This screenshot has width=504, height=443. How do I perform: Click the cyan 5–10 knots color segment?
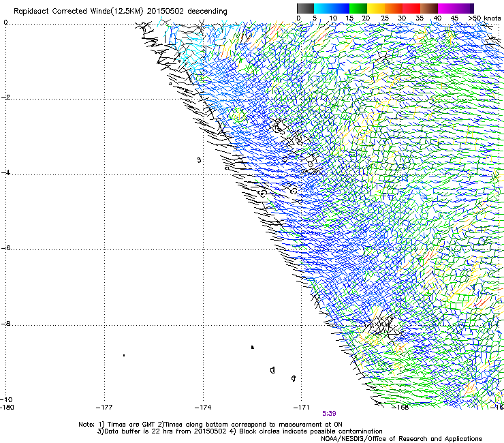(323, 8)
